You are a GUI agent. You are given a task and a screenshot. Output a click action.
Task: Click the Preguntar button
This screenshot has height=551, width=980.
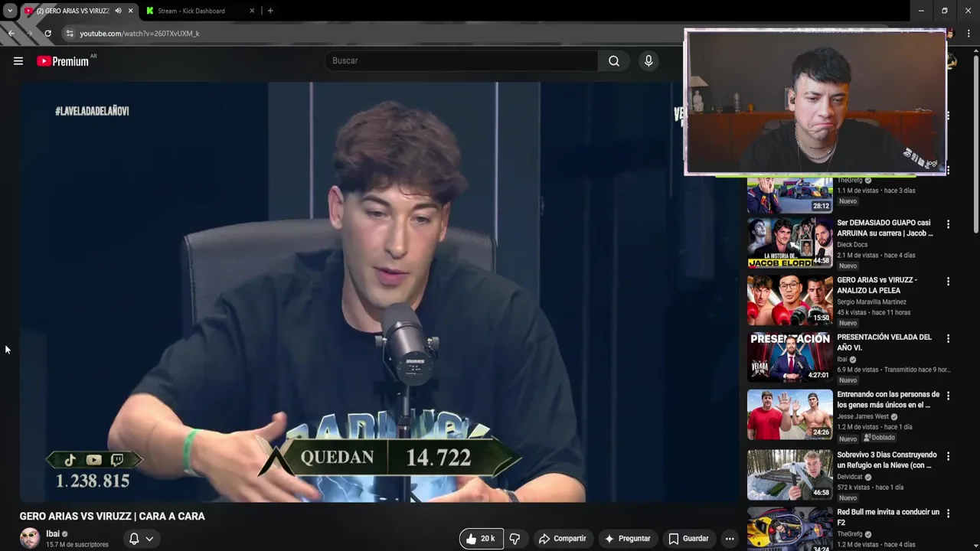628,539
